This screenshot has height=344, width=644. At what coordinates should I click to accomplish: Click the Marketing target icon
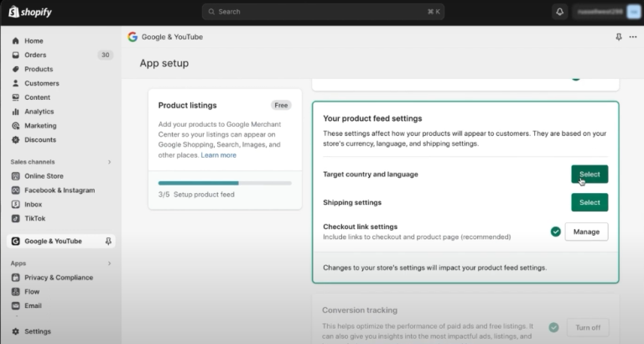(x=16, y=126)
